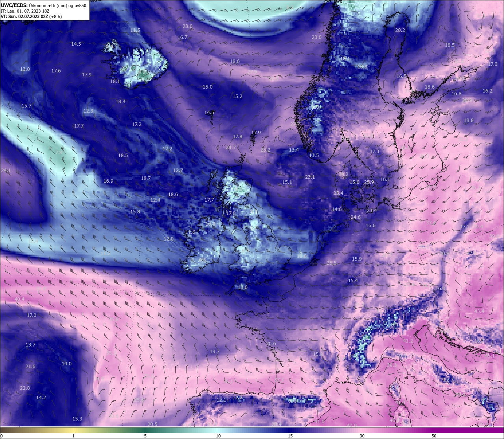Viewport: 504px width, 439px height.
Task: Click the 23.4 value on the map
Action: coord(372,210)
